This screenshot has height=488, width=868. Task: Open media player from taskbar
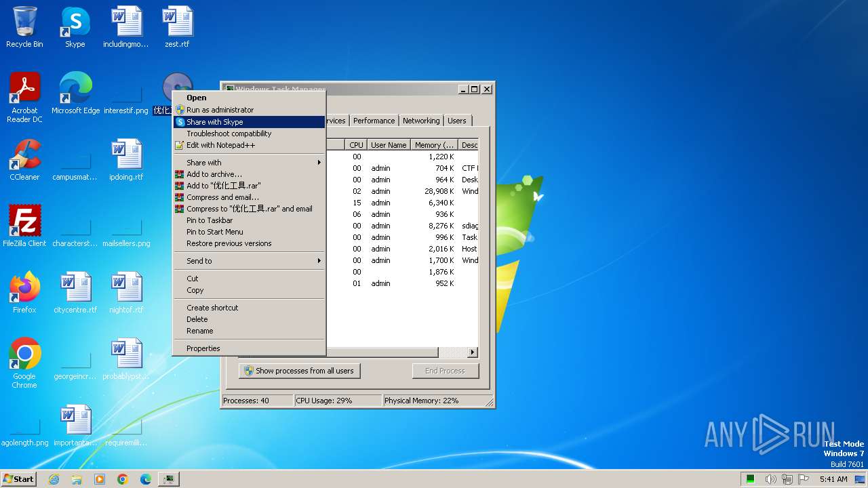point(100,479)
